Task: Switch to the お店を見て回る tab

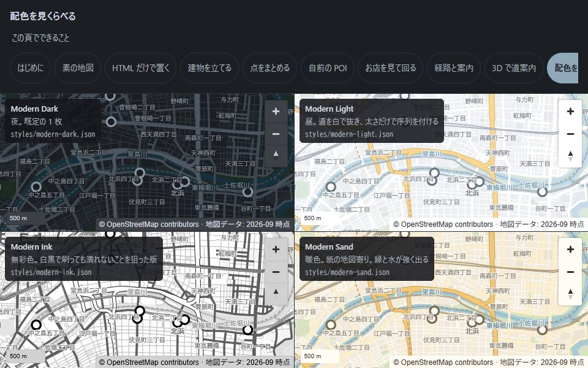Action: tap(390, 68)
